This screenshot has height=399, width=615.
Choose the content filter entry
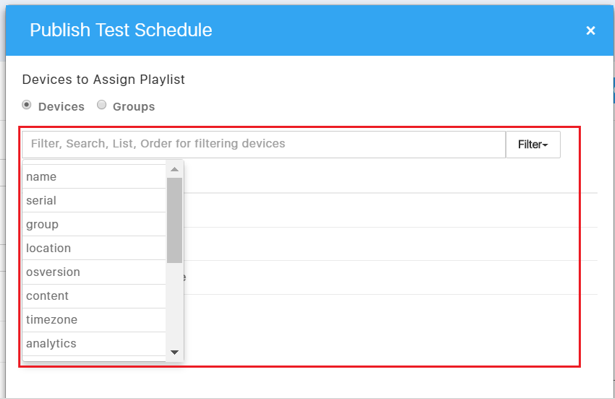(x=95, y=296)
